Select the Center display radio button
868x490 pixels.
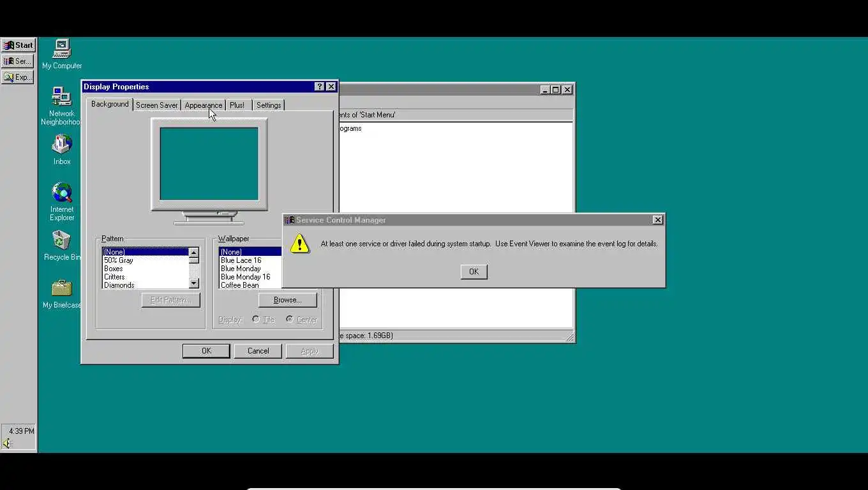coord(302,320)
